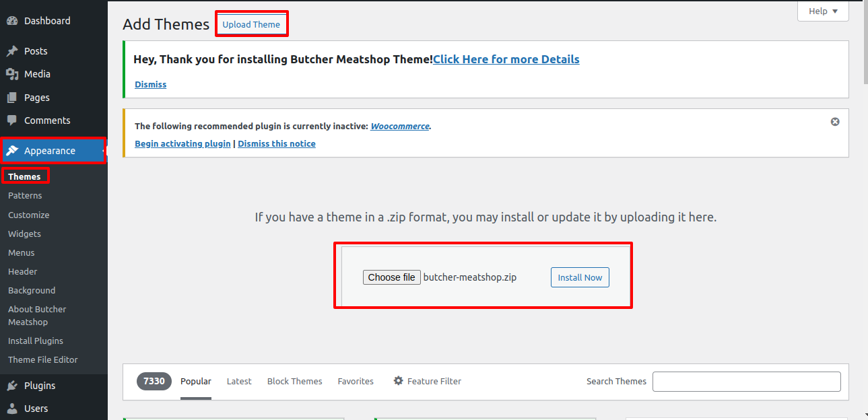The image size is (868, 420).
Task: Select the Themes submenu item
Action: [24, 176]
